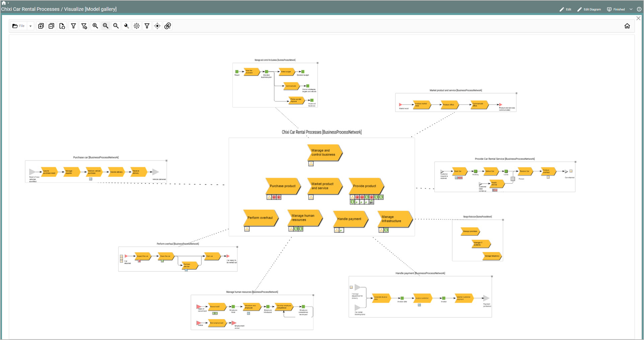Screen dimensions: 644x340
Task: Open the Provide Car Rental Service thumbnail
Action: [x=505, y=177]
